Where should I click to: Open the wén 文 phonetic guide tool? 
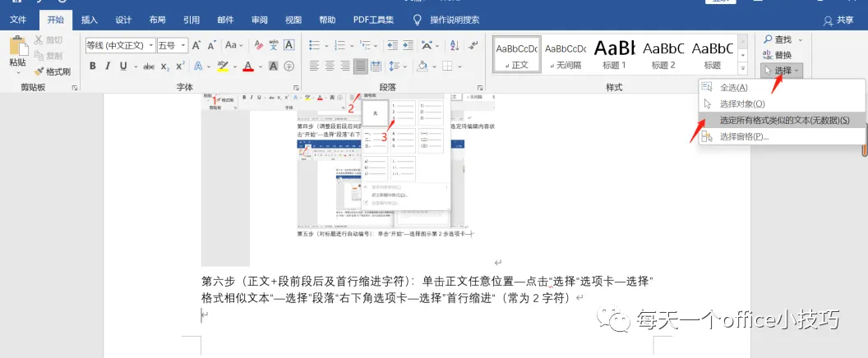click(274, 45)
